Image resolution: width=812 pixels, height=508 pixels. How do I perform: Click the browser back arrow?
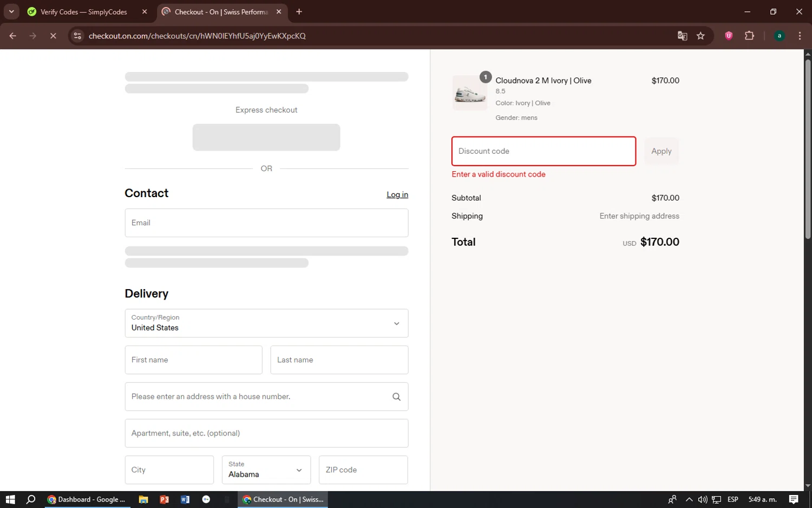13,36
